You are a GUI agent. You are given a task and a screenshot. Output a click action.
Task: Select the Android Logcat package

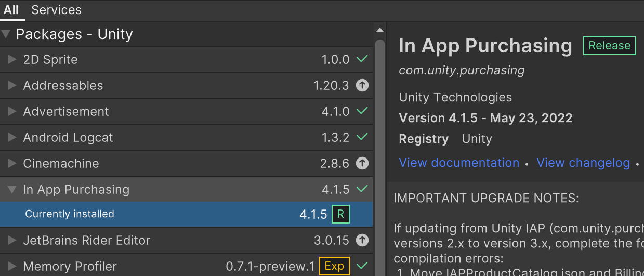point(186,137)
